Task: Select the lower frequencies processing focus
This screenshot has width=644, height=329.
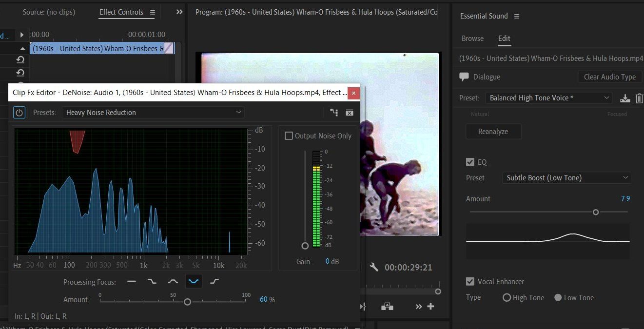Action: point(152,281)
